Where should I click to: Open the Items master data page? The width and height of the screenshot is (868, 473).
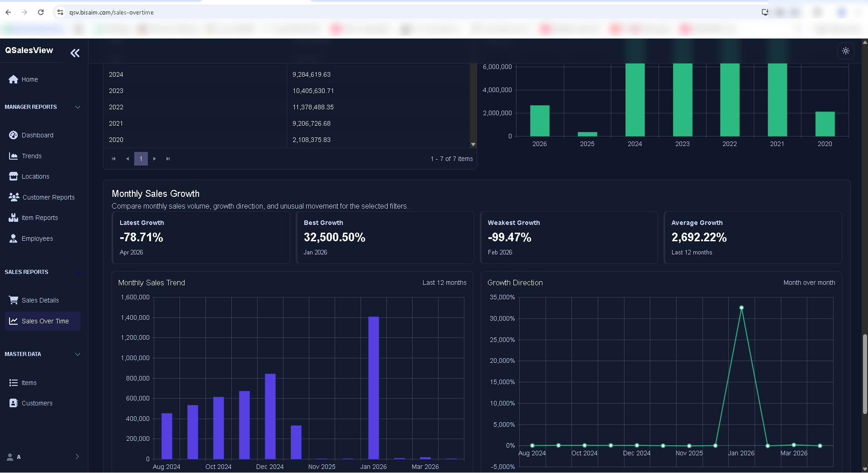click(29, 383)
